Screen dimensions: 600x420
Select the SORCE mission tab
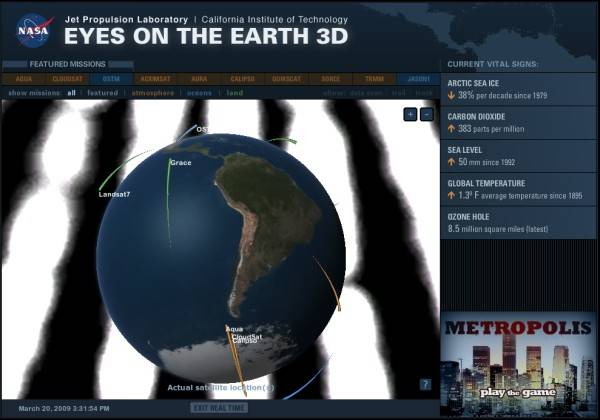331,79
